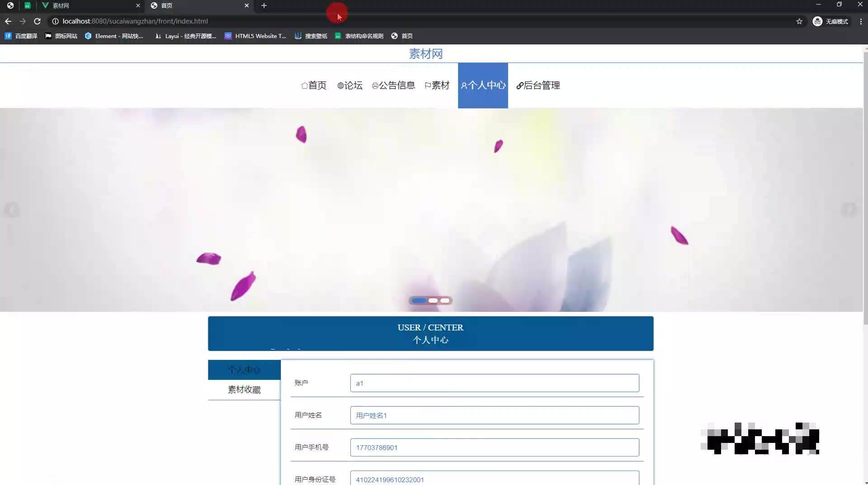Click the browser forward arrow
The image size is (868, 485).
click(x=23, y=21)
